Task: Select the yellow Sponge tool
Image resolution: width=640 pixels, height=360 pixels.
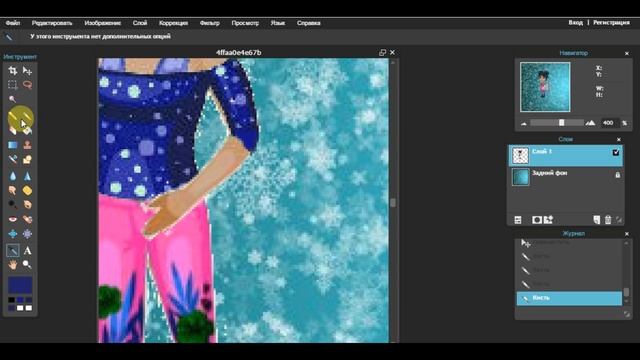Action: pos(27,191)
